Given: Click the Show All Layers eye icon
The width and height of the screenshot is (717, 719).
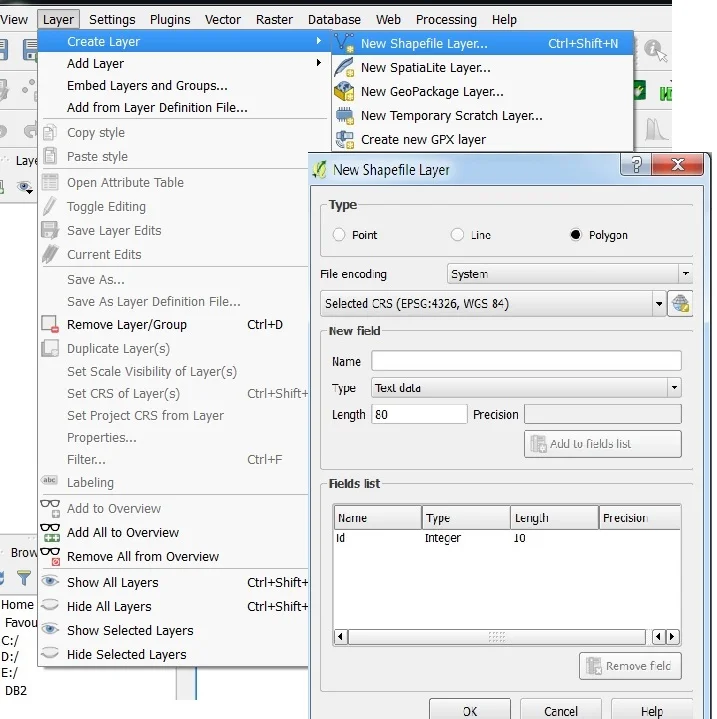Looking at the screenshot, I should pos(50,583).
